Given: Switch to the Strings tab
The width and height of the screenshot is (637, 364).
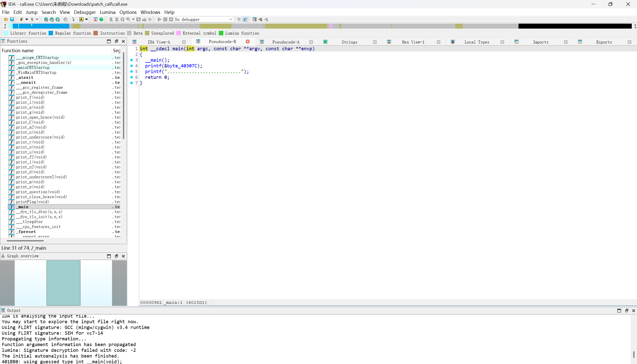Looking at the screenshot, I should [349, 42].
